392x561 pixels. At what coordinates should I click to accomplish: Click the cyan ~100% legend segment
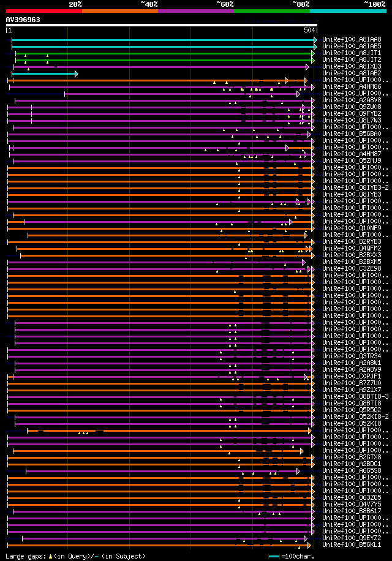click(x=349, y=11)
